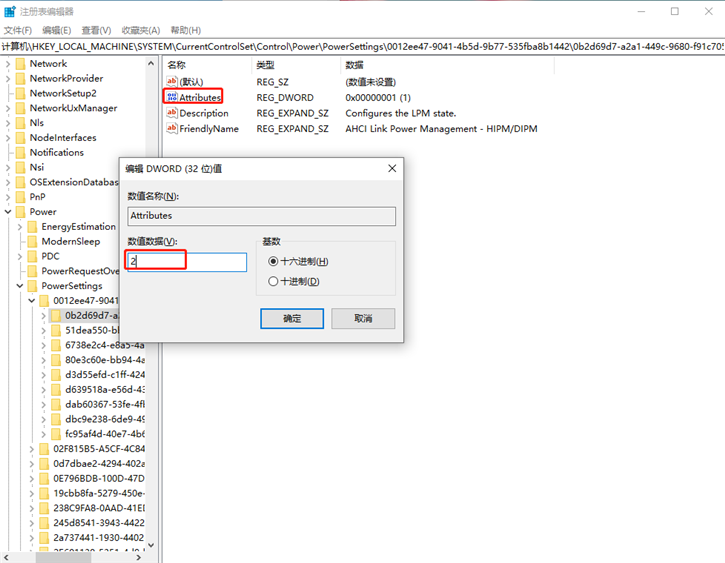Click the value data (数值数据) input field
725x563 pixels.
coord(187,262)
